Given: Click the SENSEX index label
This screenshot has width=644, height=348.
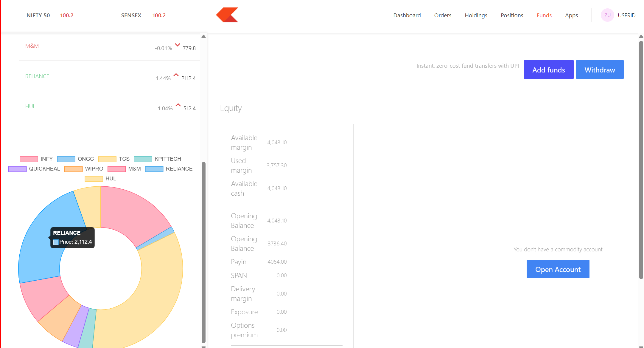Looking at the screenshot, I should pos(131,15).
